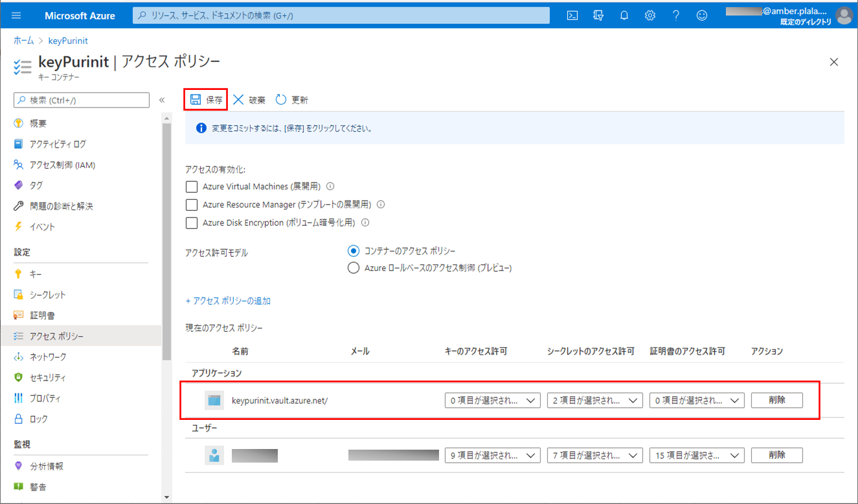The height and width of the screenshot is (504, 858).
Task: Click the Microsoft Azure brand label
Action: (80, 16)
